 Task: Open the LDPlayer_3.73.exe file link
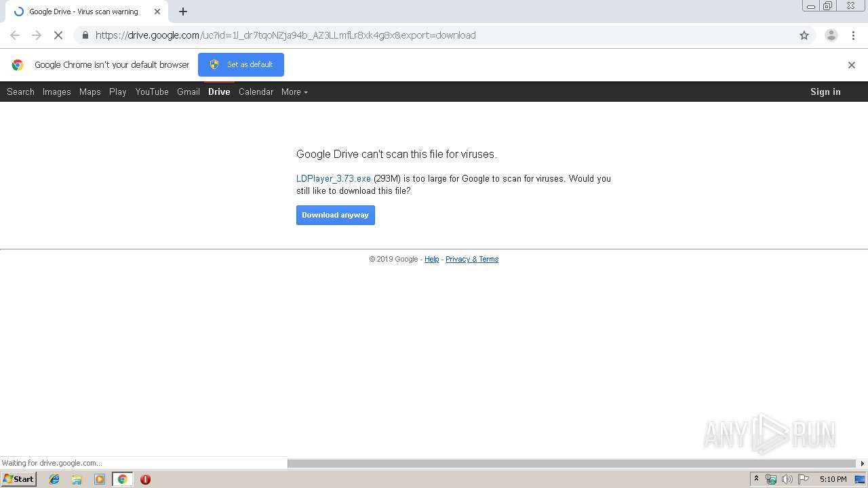tap(334, 179)
